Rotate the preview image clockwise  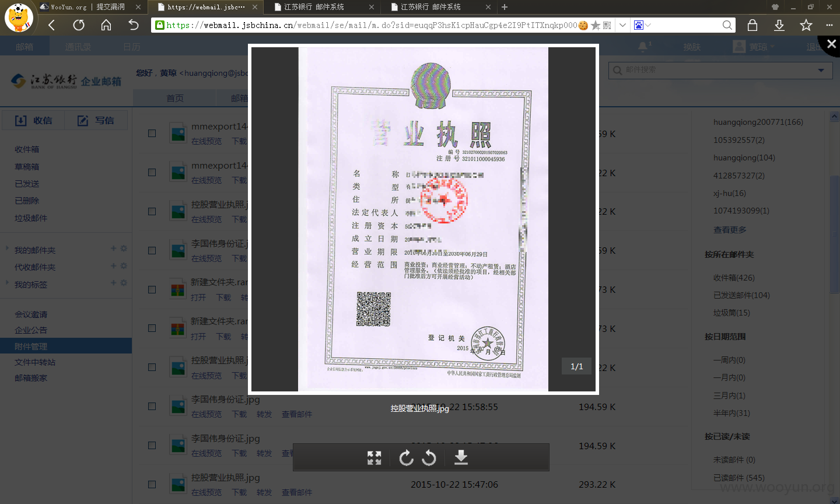pos(406,458)
